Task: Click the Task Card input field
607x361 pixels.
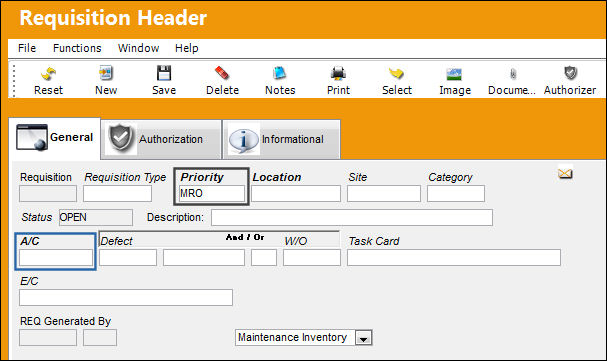Action: tap(454, 257)
